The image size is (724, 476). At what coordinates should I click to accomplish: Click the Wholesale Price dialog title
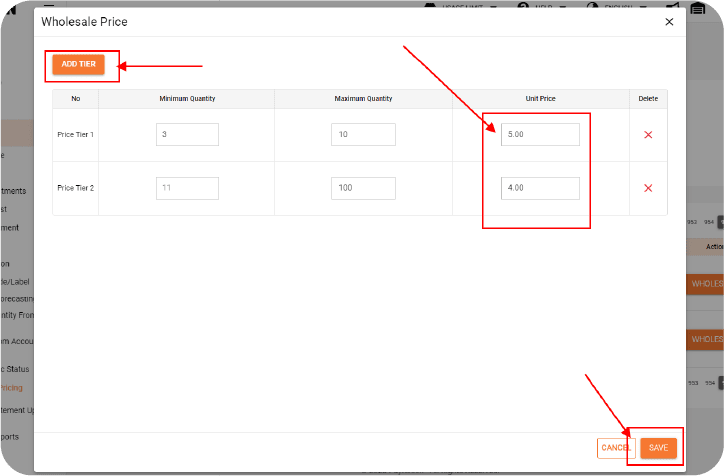(x=84, y=22)
